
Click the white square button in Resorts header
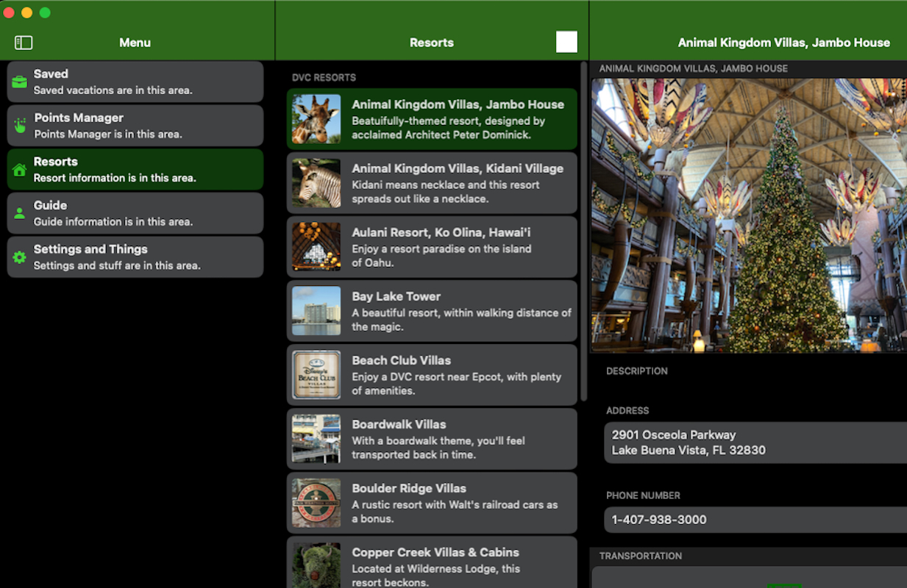click(566, 42)
